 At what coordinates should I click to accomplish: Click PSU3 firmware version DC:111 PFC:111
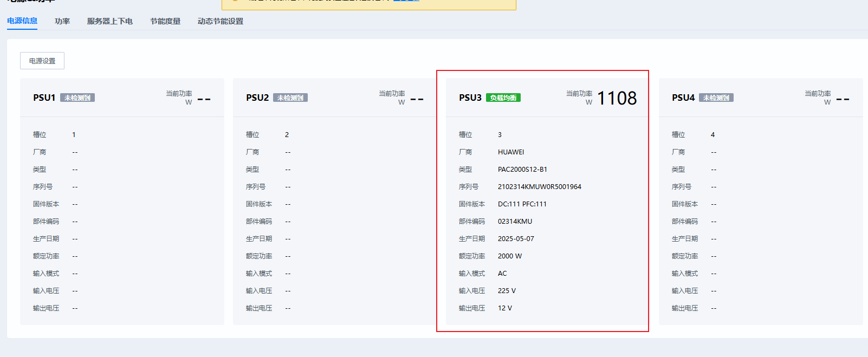(522, 204)
